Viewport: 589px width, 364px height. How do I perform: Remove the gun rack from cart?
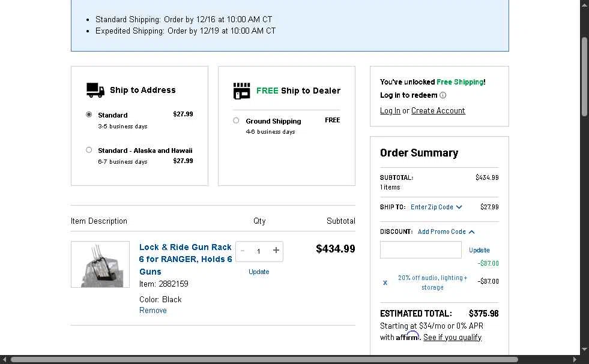153,311
